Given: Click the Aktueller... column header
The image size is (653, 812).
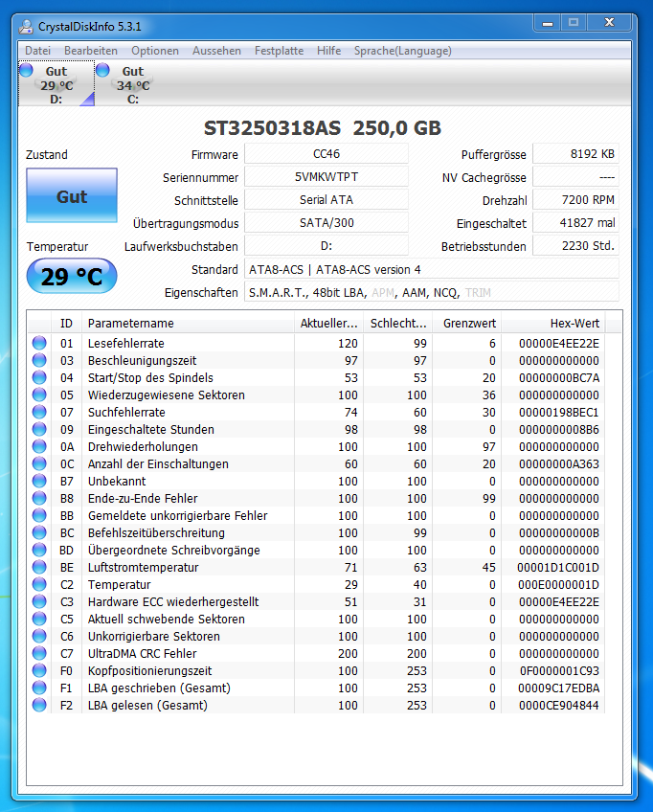Looking at the screenshot, I should click(x=328, y=323).
